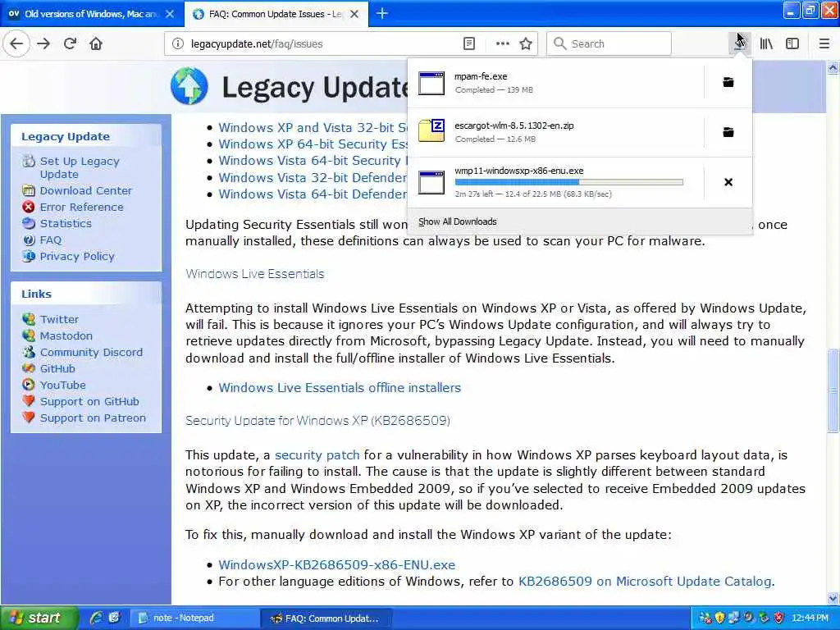Open the Twitter link
This screenshot has height=630, width=840.
(59, 319)
